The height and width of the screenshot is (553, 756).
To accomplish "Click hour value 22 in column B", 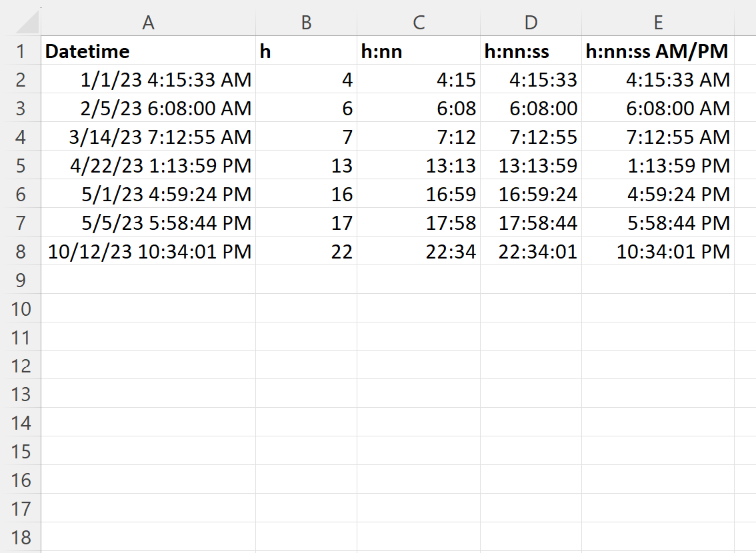I will point(306,251).
